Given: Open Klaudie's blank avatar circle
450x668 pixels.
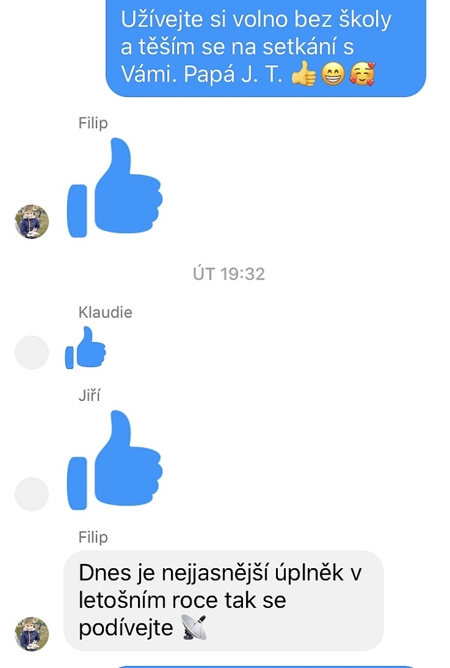Looking at the screenshot, I should pos(32,352).
